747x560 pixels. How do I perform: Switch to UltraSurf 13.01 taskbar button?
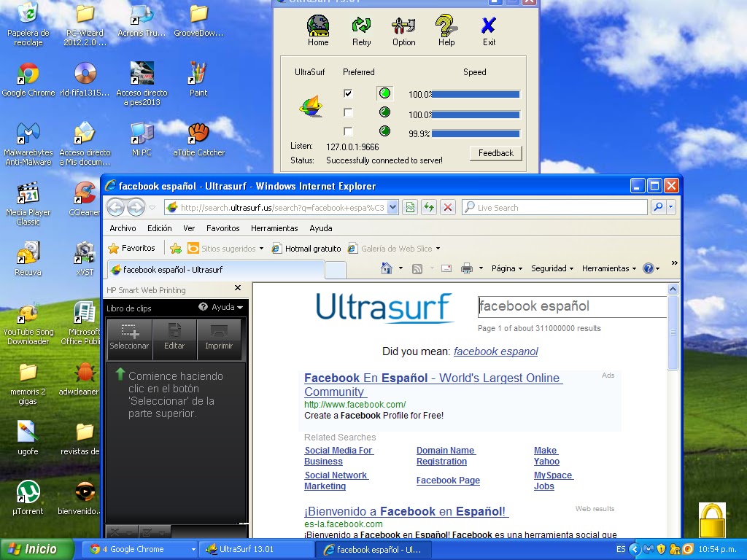point(255,549)
